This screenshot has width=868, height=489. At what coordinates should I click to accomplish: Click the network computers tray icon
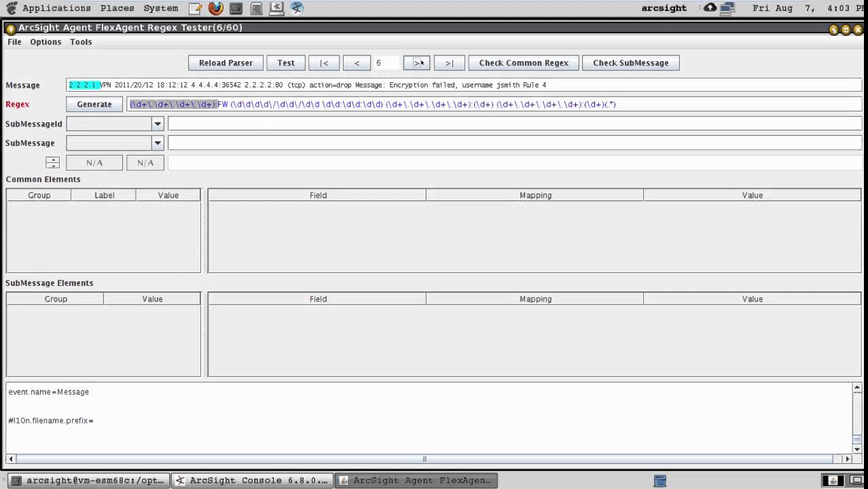click(x=727, y=8)
